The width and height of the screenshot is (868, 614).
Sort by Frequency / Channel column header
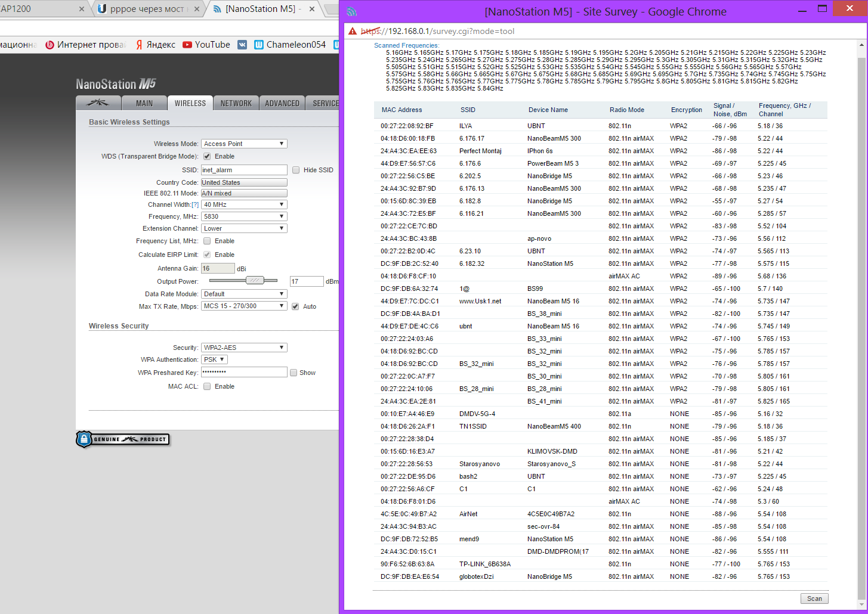tap(784, 110)
